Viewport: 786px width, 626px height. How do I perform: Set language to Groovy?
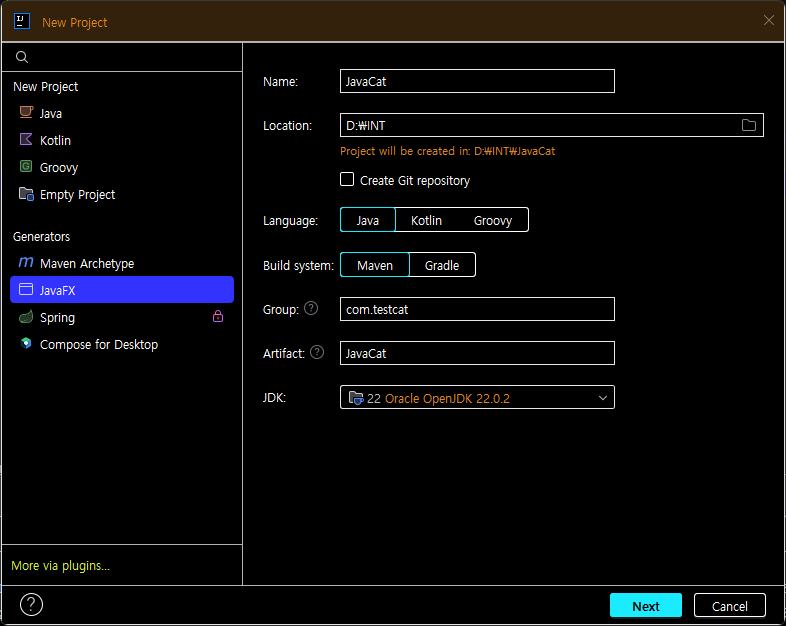click(x=493, y=220)
